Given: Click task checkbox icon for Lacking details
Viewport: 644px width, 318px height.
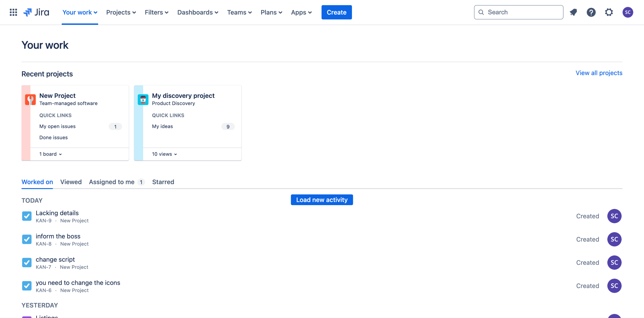Looking at the screenshot, I should click(x=27, y=216).
